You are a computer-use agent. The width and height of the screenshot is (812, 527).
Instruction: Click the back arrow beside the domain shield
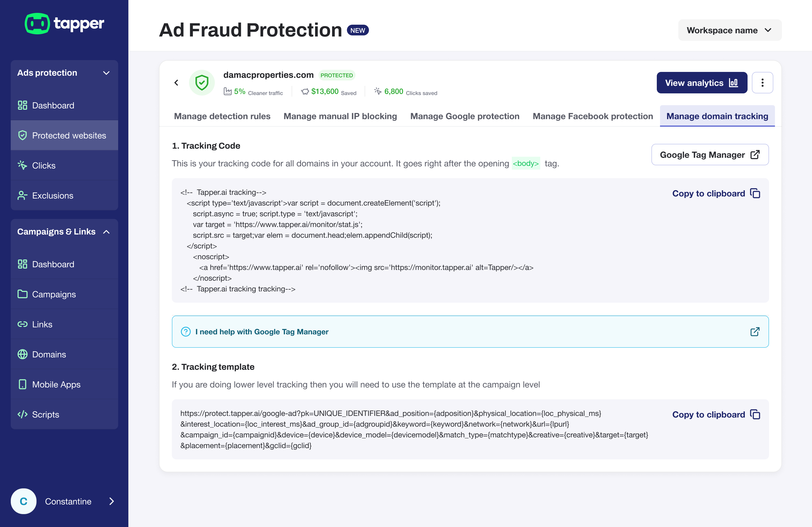[176, 82]
